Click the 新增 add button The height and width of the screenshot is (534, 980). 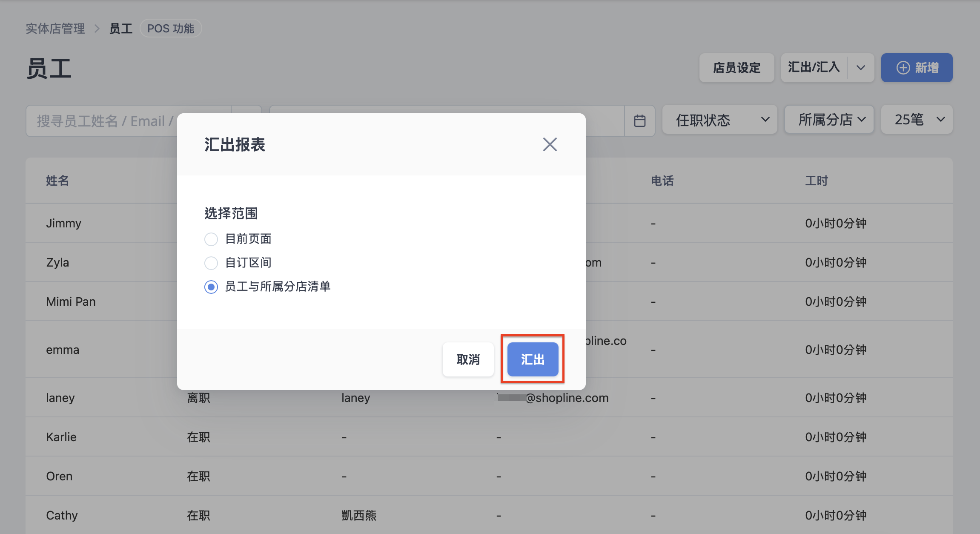click(x=917, y=68)
